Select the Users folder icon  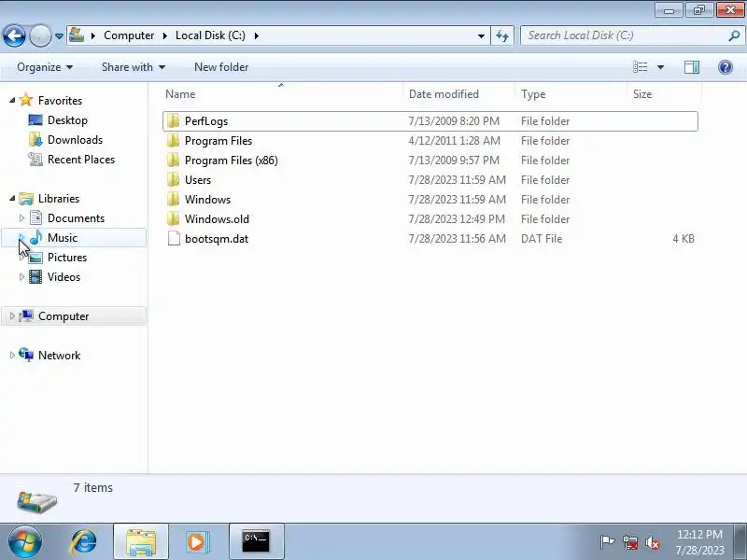174,179
